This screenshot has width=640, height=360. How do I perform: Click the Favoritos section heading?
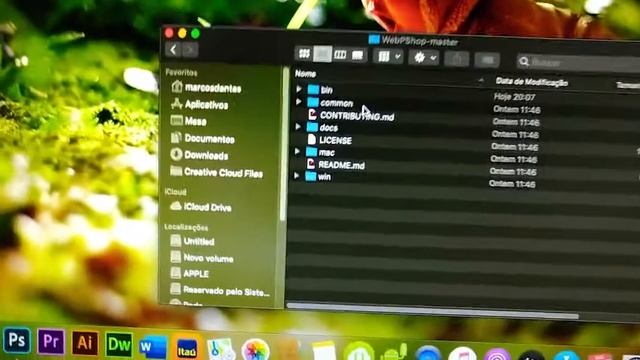pyautogui.click(x=181, y=72)
